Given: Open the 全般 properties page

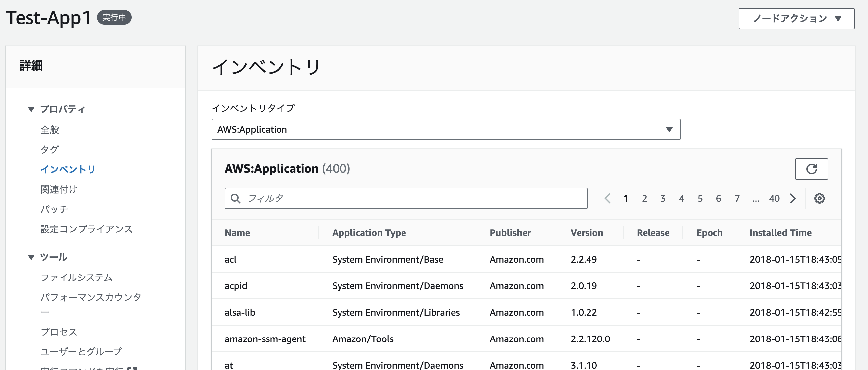Looking at the screenshot, I should 49,130.
